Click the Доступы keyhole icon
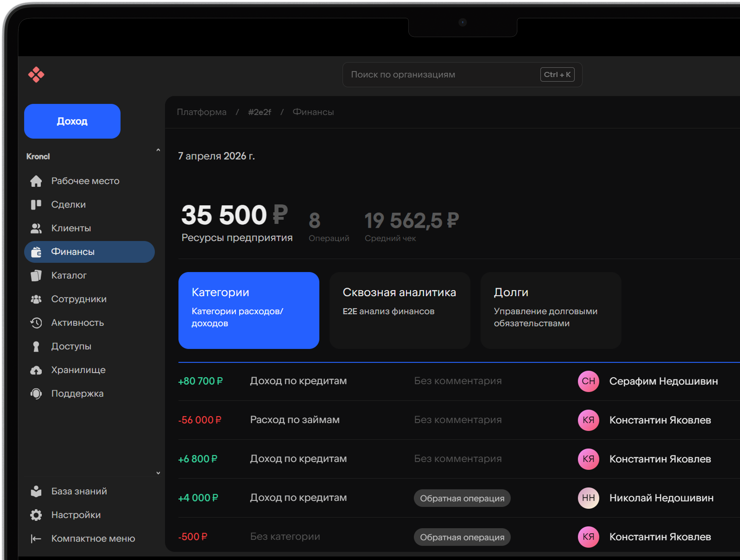The height and width of the screenshot is (560, 740). pyautogui.click(x=36, y=346)
